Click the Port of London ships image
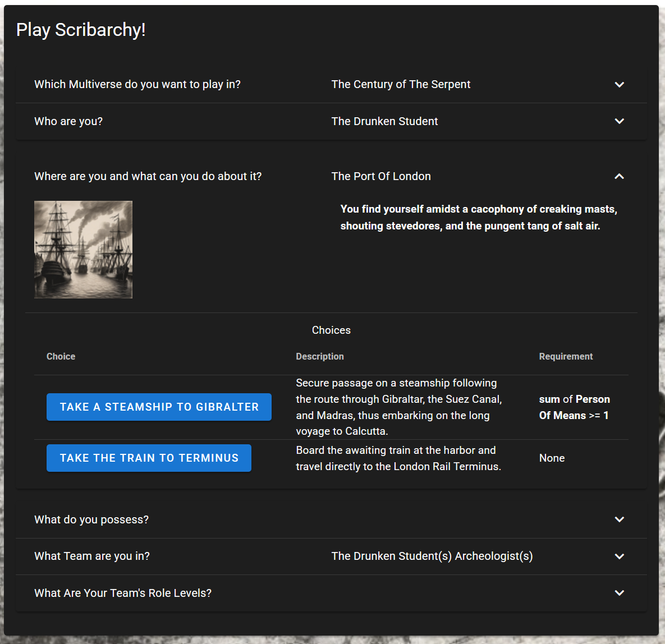 coord(83,250)
